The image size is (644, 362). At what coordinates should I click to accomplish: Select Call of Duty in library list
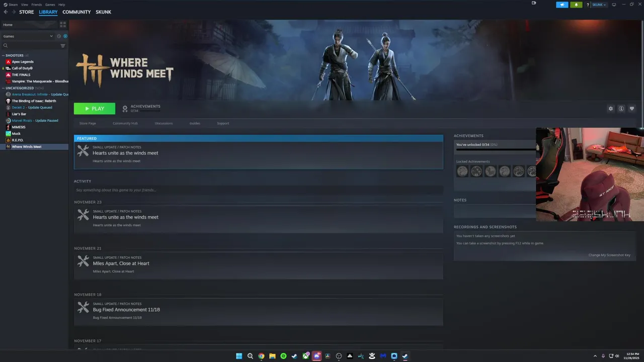[x=22, y=68]
